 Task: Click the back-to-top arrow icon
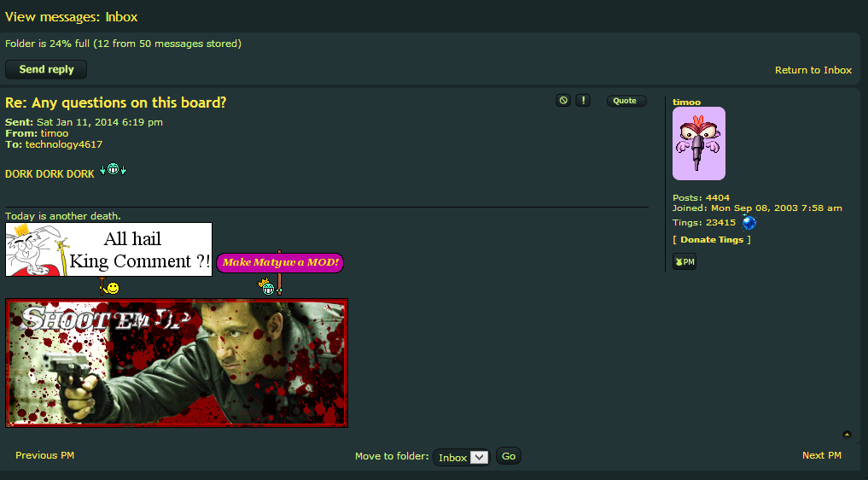pyautogui.click(x=847, y=435)
